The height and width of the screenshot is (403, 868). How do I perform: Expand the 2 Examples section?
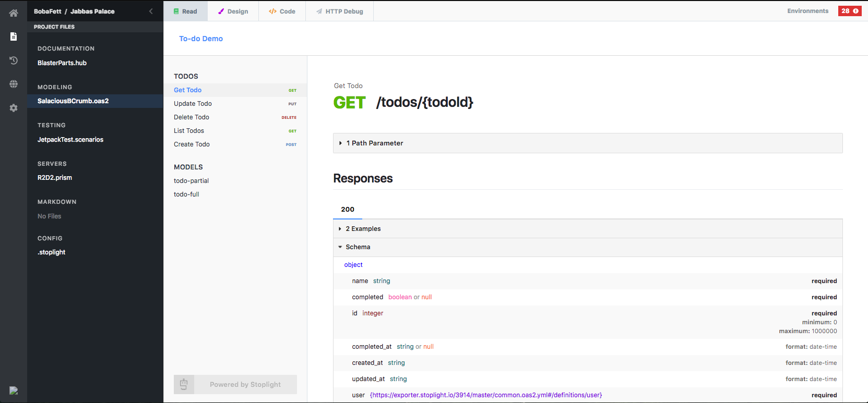pyautogui.click(x=363, y=229)
